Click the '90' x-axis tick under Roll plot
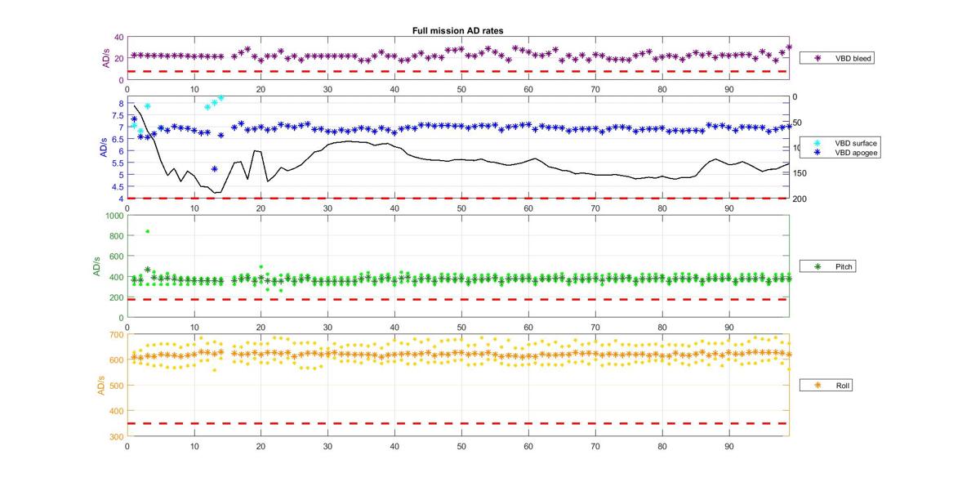The width and height of the screenshot is (980, 491). pos(728,447)
